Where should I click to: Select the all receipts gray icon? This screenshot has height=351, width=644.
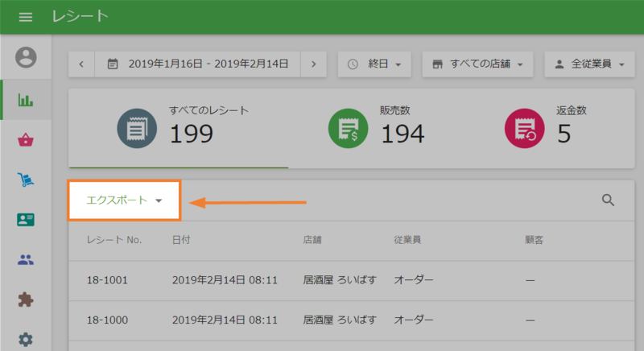pyautogui.click(x=137, y=128)
